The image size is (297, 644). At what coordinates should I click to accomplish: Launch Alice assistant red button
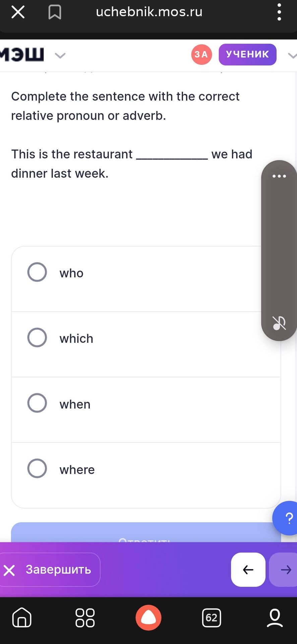coord(148,618)
